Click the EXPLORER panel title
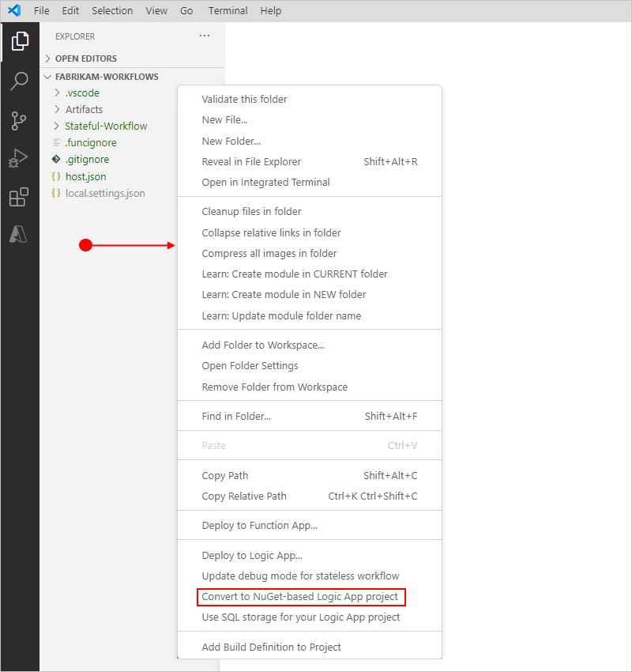The height and width of the screenshot is (672, 632). click(x=75, y=36)
